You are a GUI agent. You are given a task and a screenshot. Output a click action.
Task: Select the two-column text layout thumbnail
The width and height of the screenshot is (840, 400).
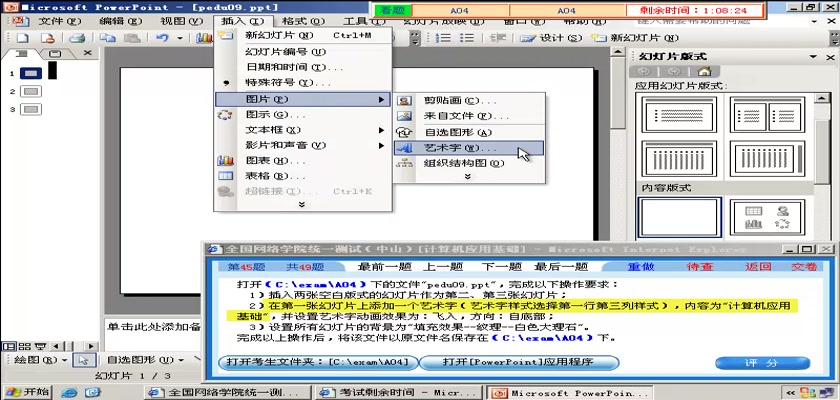(x=768, y=114)
